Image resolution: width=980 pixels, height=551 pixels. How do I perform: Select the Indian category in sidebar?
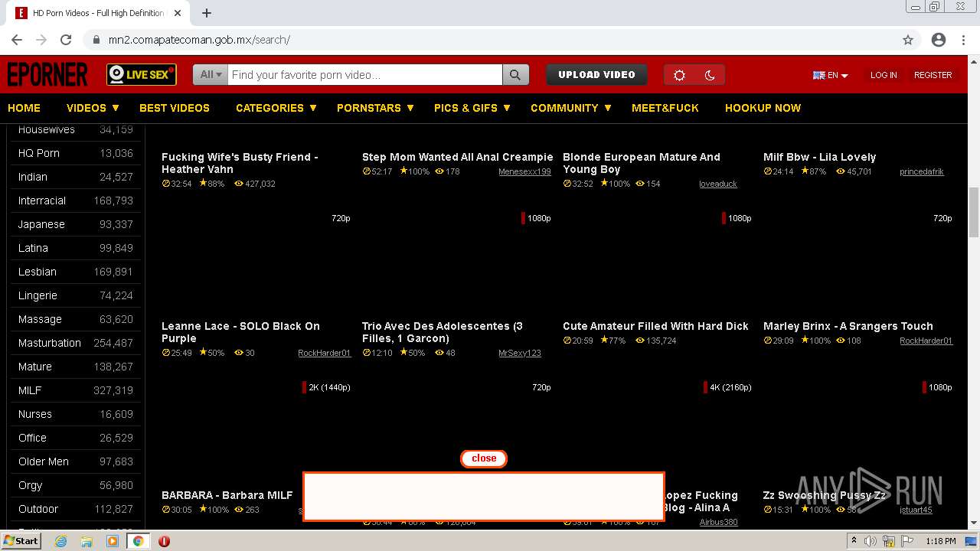point(75,177)
